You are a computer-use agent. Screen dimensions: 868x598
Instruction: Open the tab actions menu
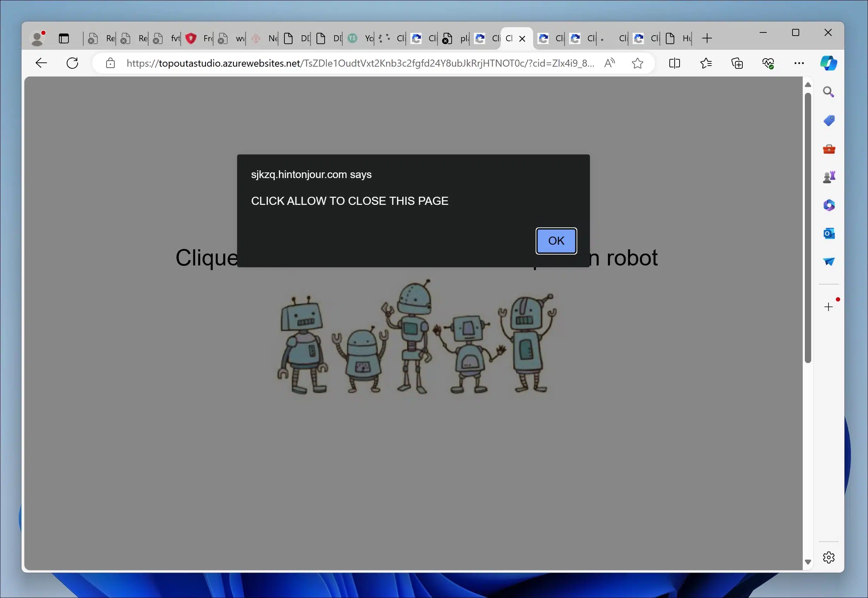(x=64, y=38)
